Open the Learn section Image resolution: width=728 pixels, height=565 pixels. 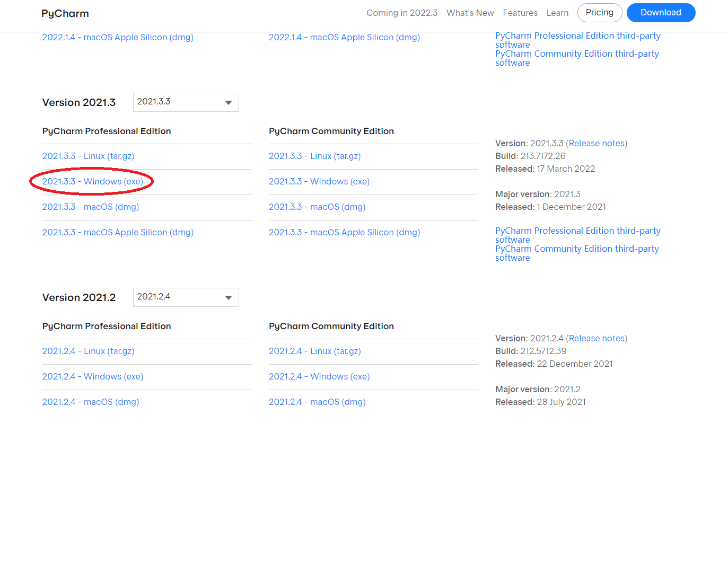tap(557, 13)
